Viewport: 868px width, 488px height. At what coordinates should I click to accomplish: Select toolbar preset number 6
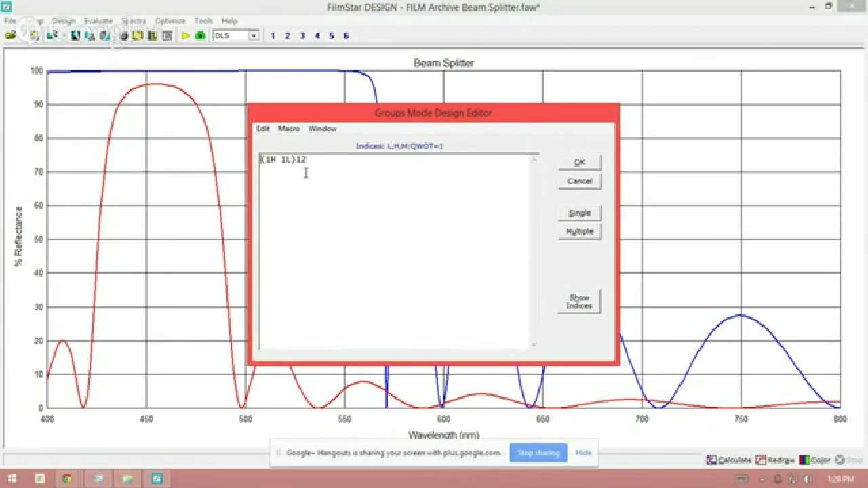[x=346, y=36]
